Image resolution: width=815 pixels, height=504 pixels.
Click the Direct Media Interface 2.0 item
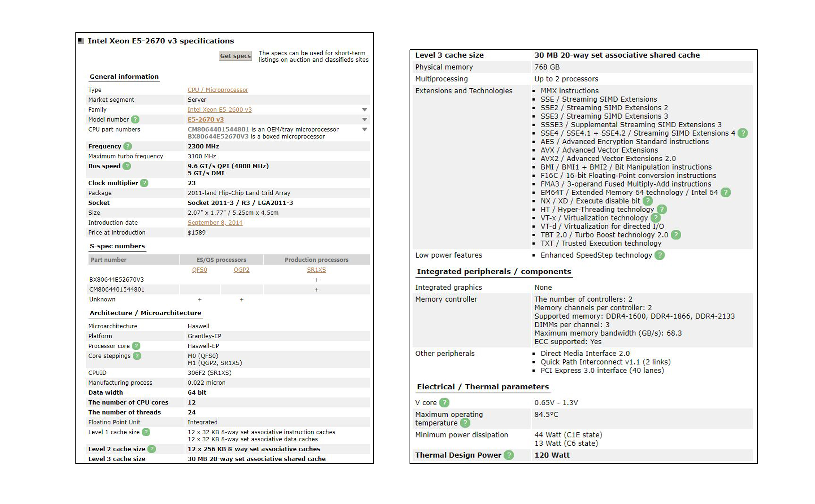585,353
